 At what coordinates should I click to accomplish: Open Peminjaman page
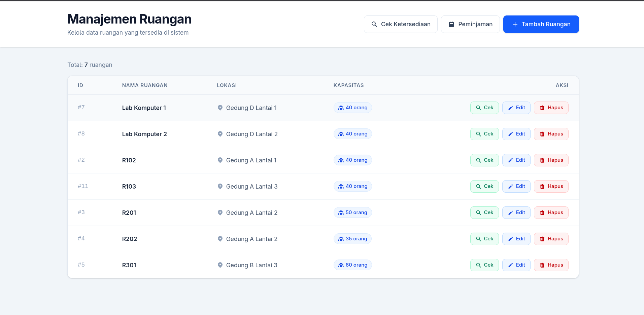pyautogui.click(x=470, y=24)
